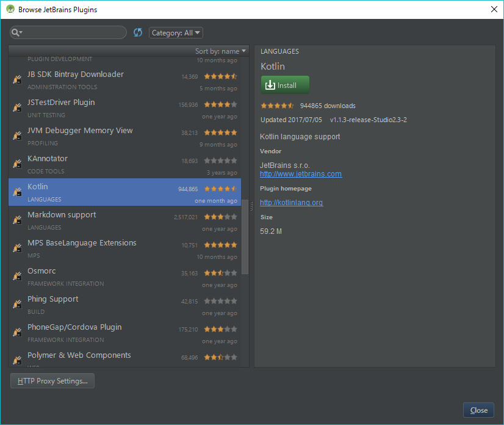The height and width of the screenshot is (425, 504).
Task: Select the Kotlin plugin row
Action: (124, 192)
